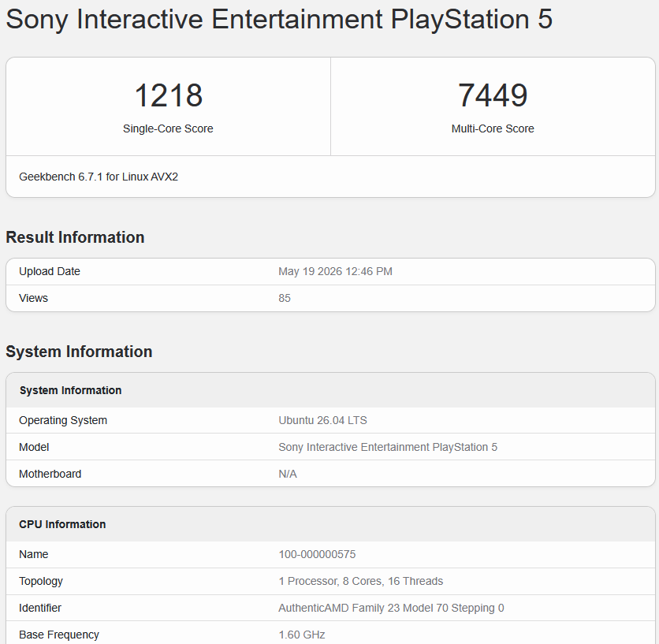Viewport: 659px width, 644px height.
Task: Select the Operating System label
Action: [x=63, y=420]
